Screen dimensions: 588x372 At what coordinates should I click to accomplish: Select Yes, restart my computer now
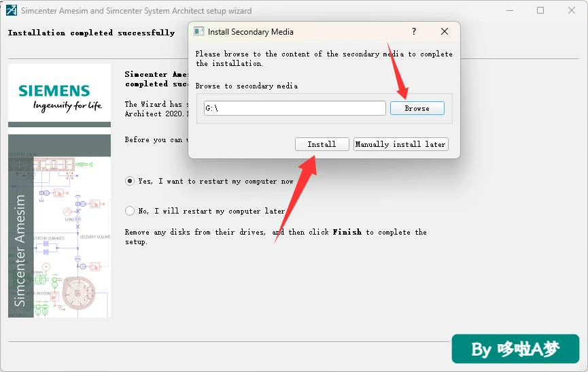(130, 181)
